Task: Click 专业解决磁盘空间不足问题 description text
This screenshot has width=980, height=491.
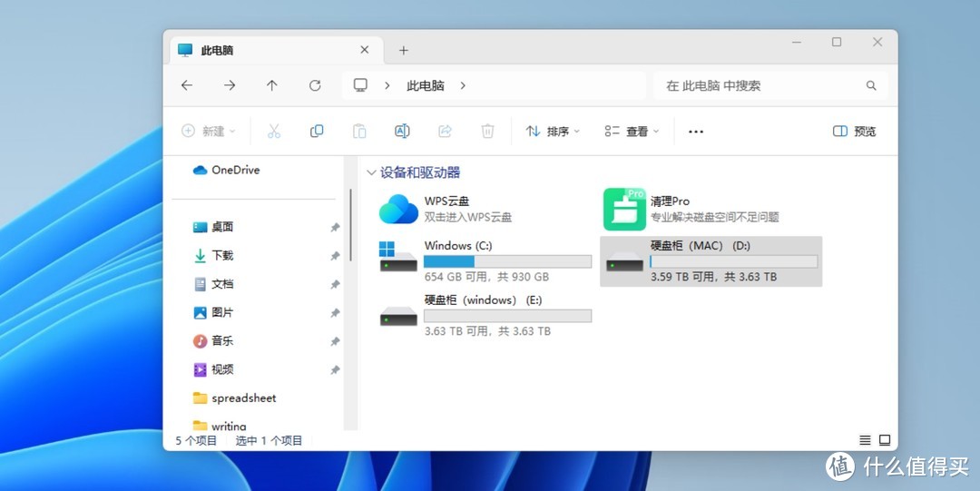Action: point(715,218)
